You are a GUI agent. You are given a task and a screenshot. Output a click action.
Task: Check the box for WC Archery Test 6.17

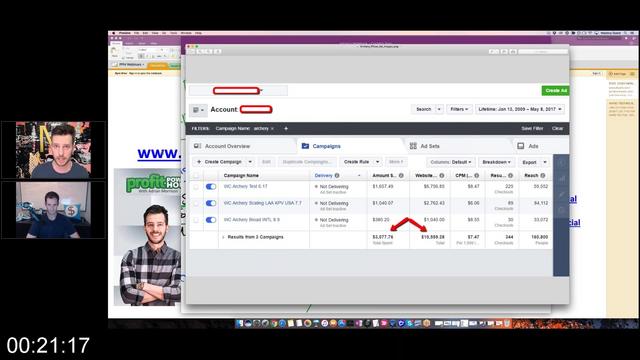pos(196,187)
